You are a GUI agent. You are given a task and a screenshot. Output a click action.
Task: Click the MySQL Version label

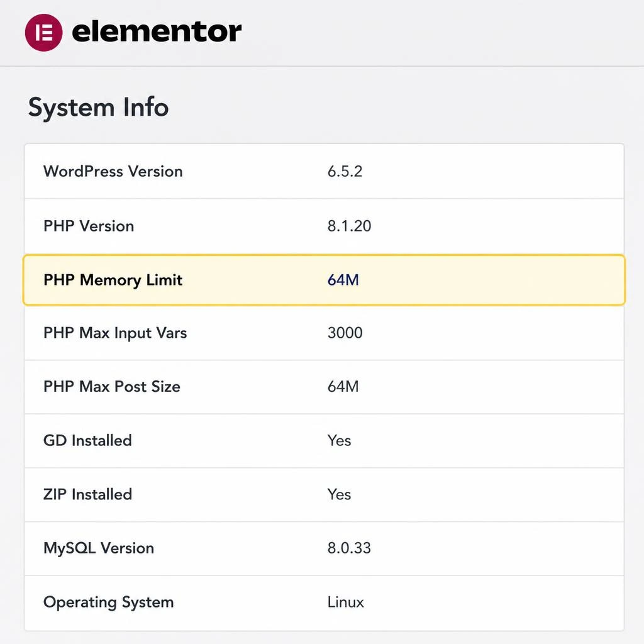(x=99, y=548)
